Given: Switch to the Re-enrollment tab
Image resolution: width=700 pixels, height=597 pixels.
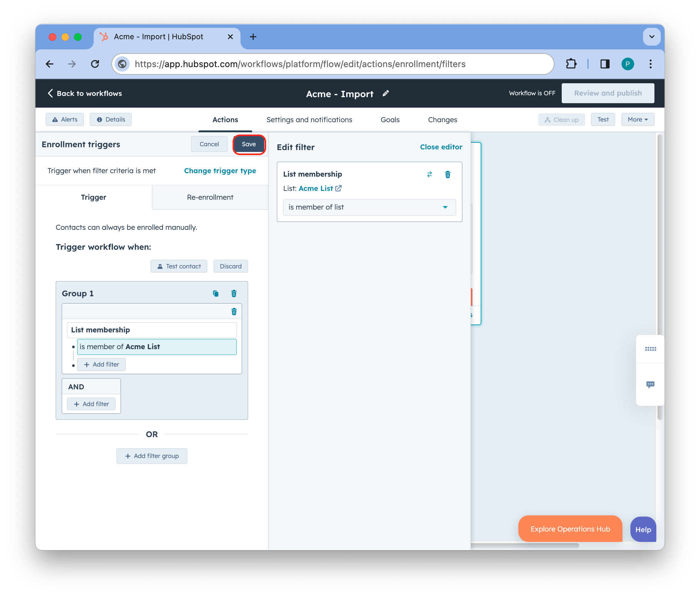Looking at the screenshot, I should [x=210, y=197].
